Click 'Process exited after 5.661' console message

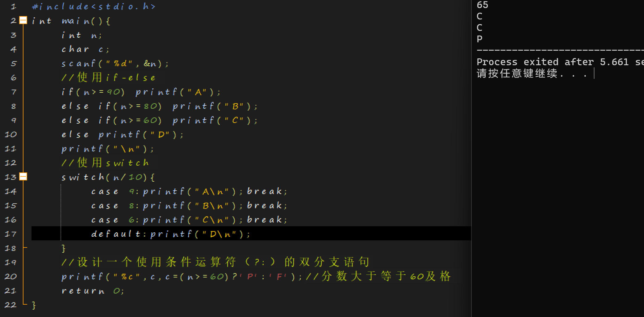(553, 62)
